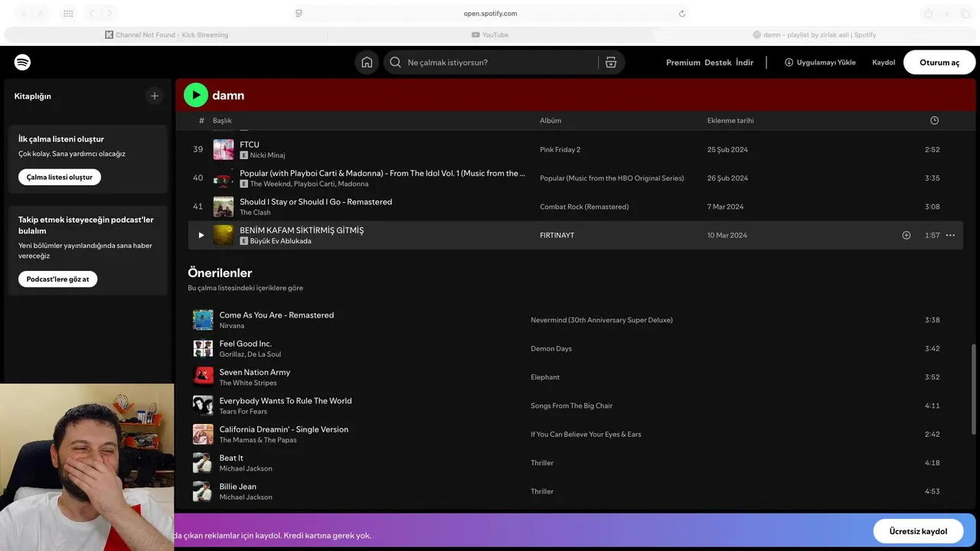Image resolution: width=980 pixels, height=551 pixels.
Task: Click the browser forward arrow
Action: [x=109, y=13]
